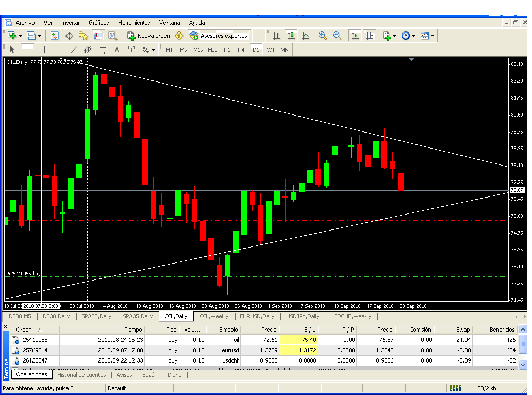Pick the trendline drawing tool
The width and height of the screenshot is (532, 395).
click(74, 50)
